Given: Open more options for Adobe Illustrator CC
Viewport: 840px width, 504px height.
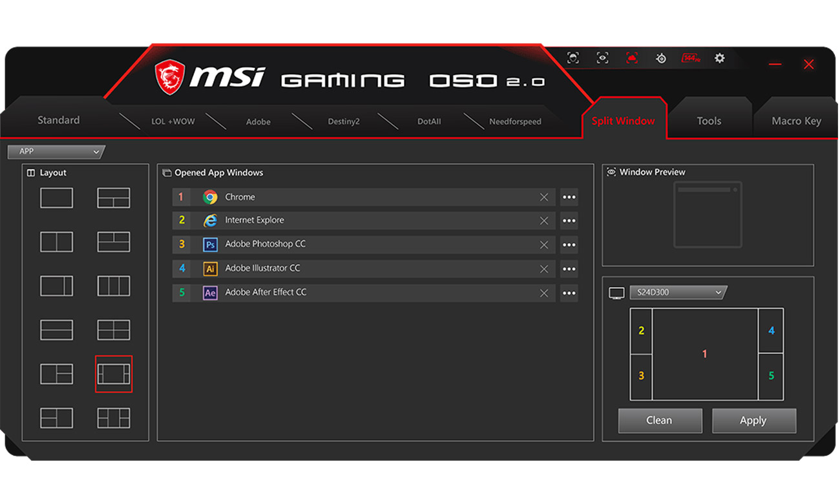Looking at the screenshot, I should [x=569, y=269].
